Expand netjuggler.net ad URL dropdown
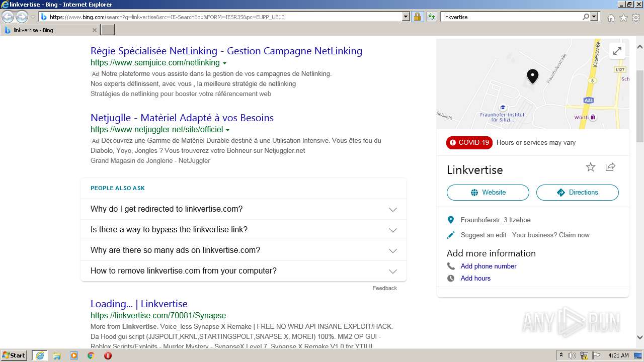 [x=227, y=130]
